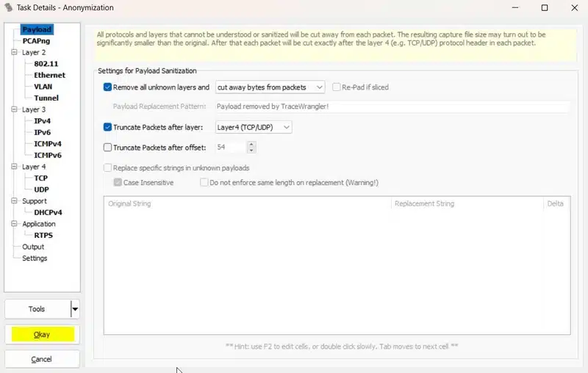Collapse the Layer 4 tree node
The image size is (588, 373).
14,166
